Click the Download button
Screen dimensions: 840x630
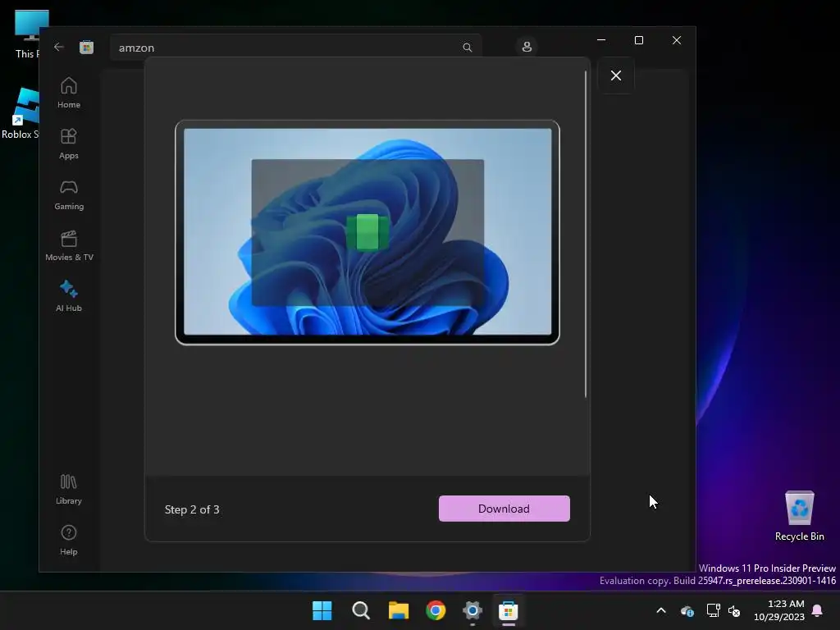click(504, 509)
